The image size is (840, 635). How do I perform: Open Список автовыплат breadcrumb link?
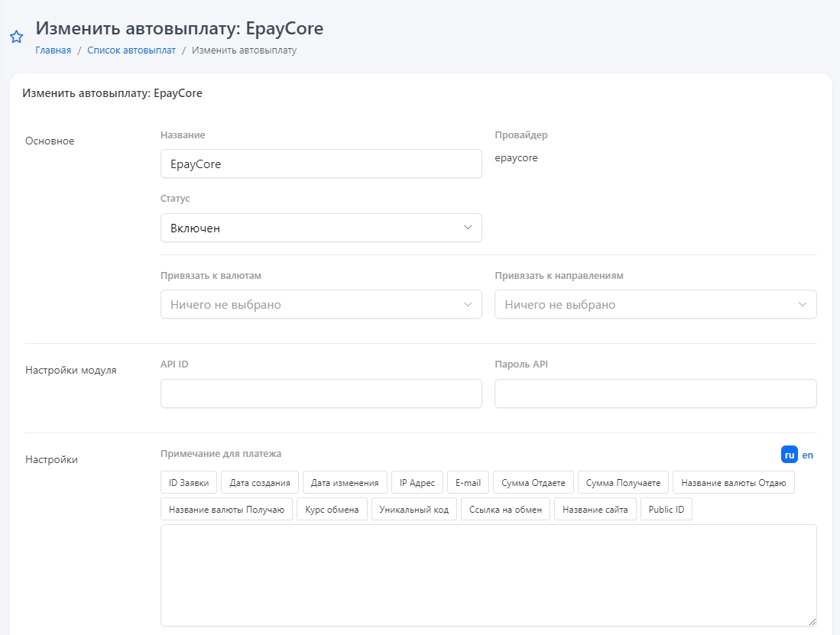131,50
